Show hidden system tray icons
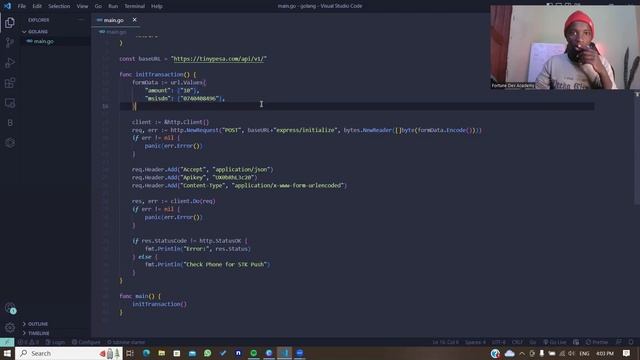Viewport: 640px width, 360px height. [x=522, y=353]
